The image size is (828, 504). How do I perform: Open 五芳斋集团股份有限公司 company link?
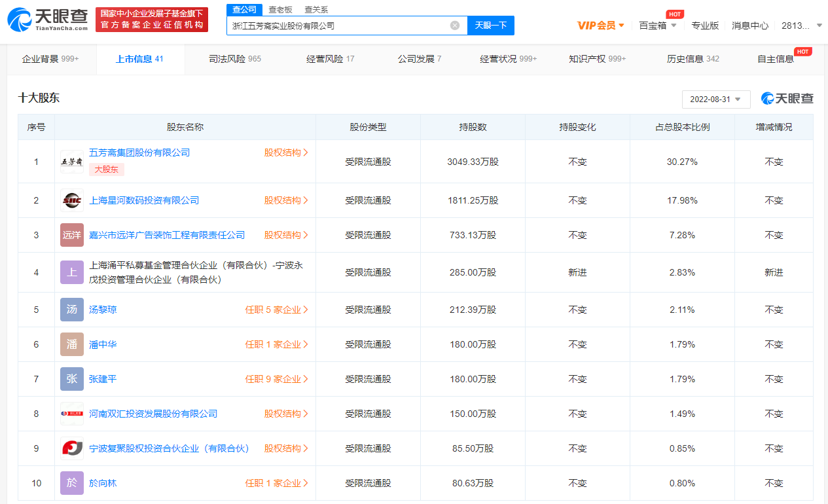pos(139,153)
